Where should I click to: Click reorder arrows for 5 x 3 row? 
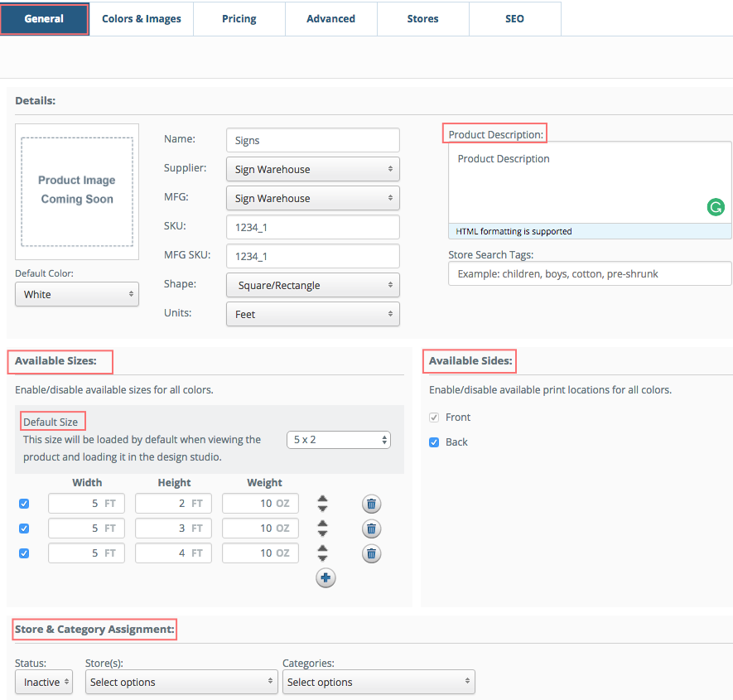pyautogui.click(x=323, y=529)
